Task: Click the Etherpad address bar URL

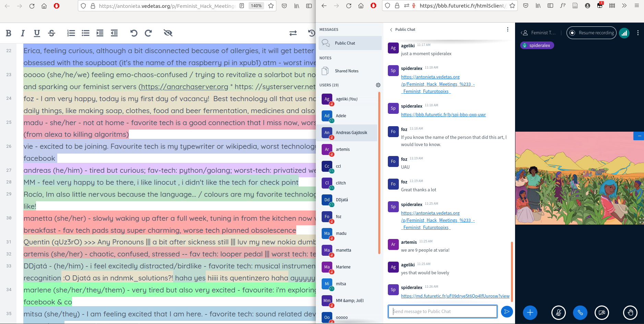Action: (167, 6)
